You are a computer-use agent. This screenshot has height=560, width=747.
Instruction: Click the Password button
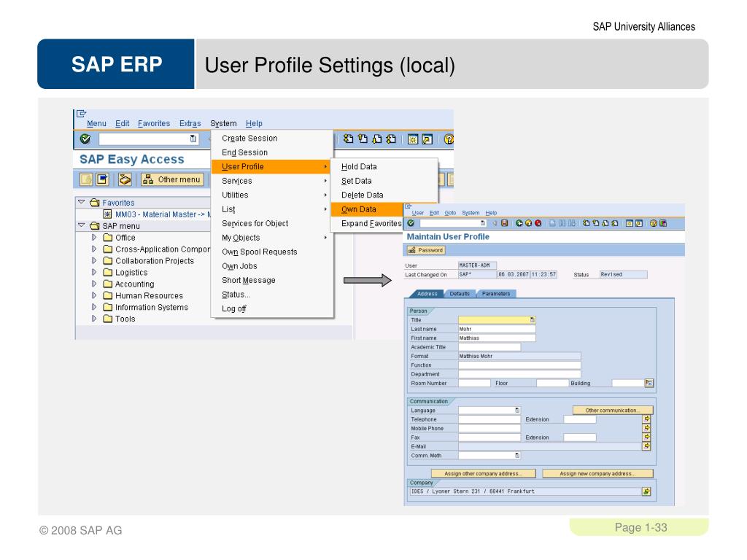click(x=425, y=250)
